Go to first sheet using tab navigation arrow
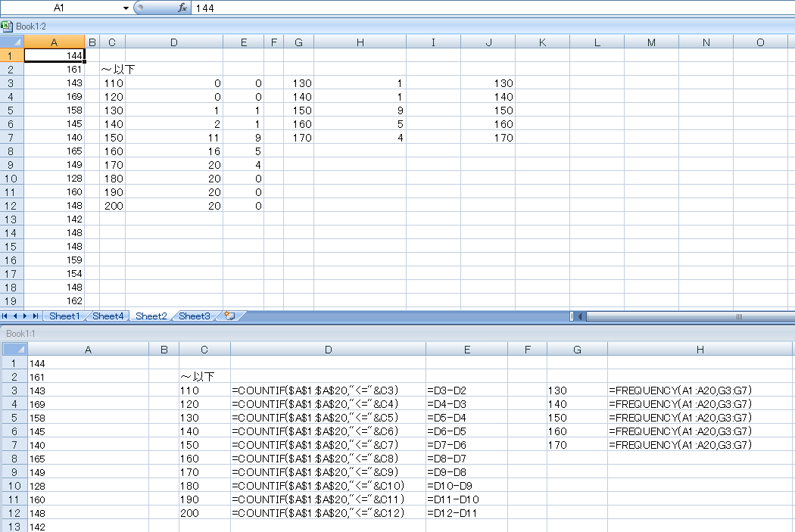This screenshot has height=532, width=795. 6,316
